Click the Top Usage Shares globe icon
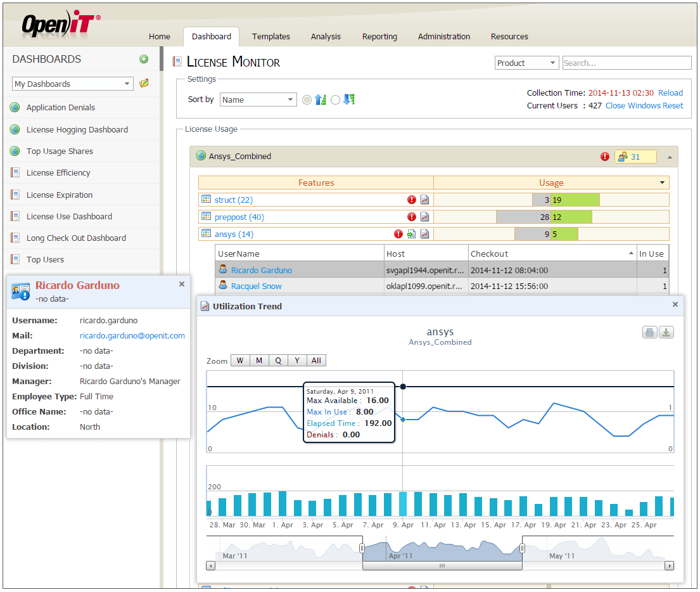Image resolution: width=700 pixels, height=592 pixels. tap(15, 151)
